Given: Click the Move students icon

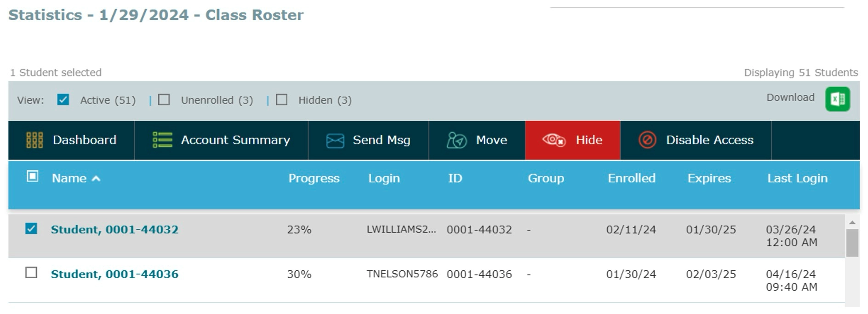Looking at the screenshot, I should (457, 140).
